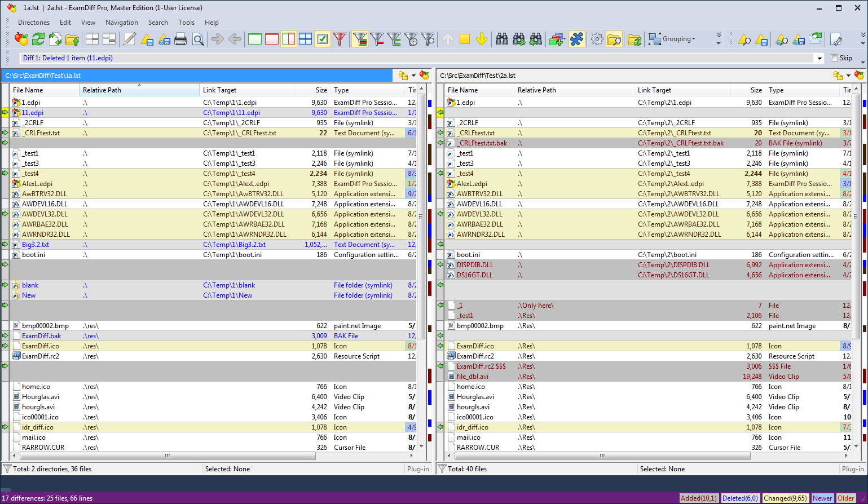Image resolution: width=868 pixels, height=504 pixels.
Task: Click left pane Type column header
Action: (x=368, y=90)
